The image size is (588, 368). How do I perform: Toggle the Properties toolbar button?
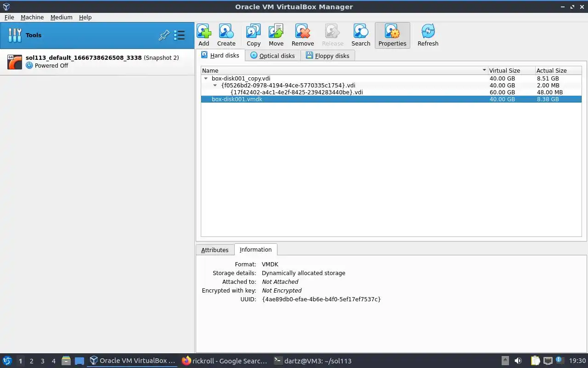pyautogui.click(x=392, y=35)
